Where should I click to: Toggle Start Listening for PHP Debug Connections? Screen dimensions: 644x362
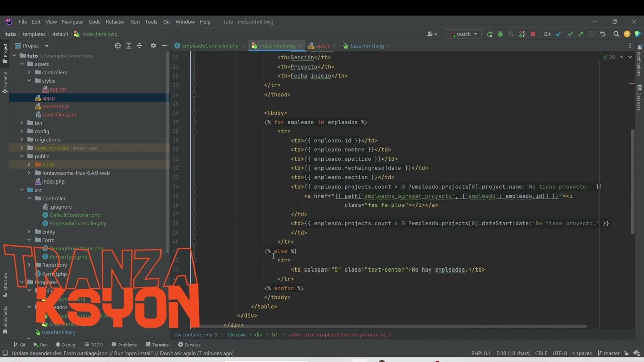pyautogui.click(x=522, y=34)
